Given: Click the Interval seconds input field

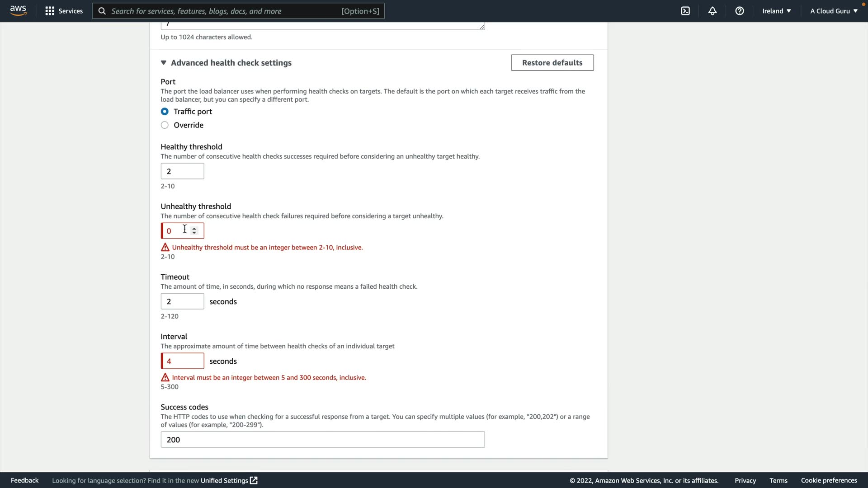Looking at the screenshot, I should (183, 361).
